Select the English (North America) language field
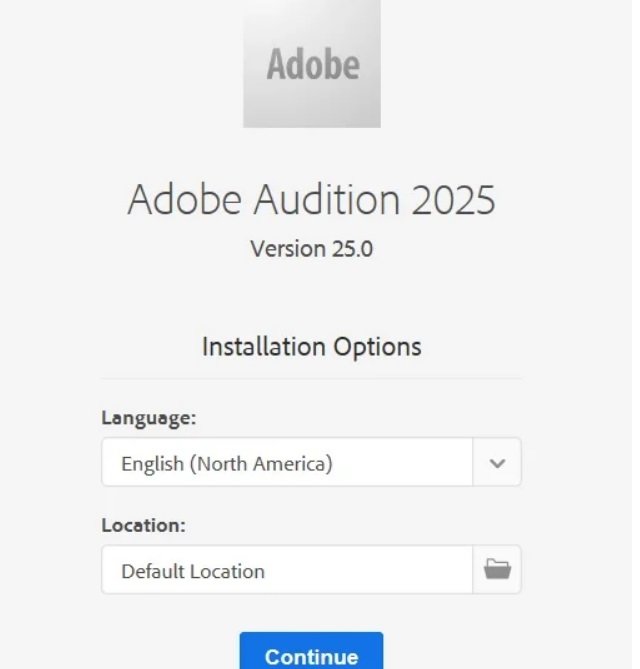Screen dimensions: 640x669 coord(287,462)
